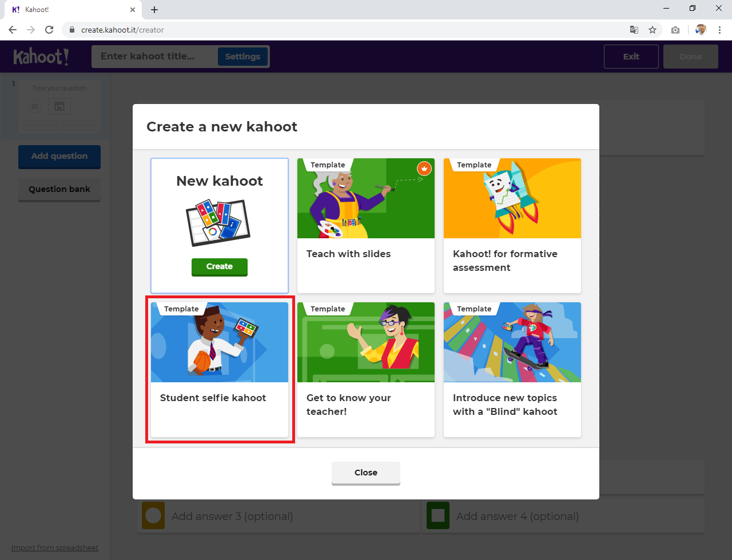Choose Teach with slides template
Screen dimensions: 732x560
(x=366, y=225)
